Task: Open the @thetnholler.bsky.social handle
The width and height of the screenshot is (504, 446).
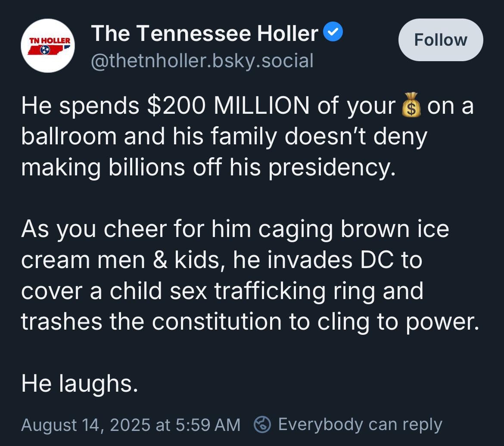Action: (x=202, y=61)
